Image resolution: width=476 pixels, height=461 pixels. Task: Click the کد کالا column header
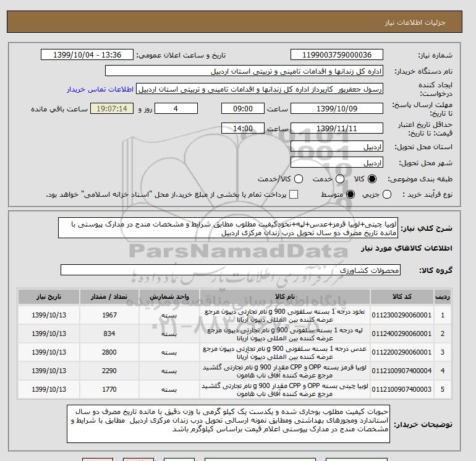tap(402, 296)
